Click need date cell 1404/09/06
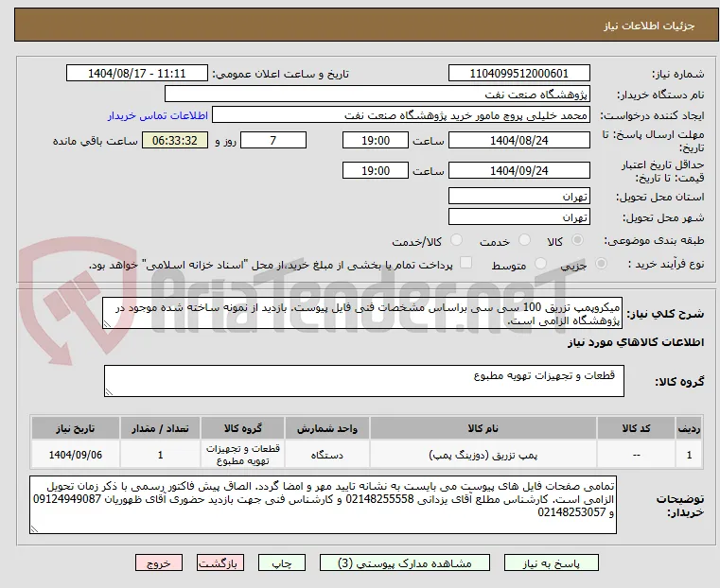720x588 pixels. (76, 455)
